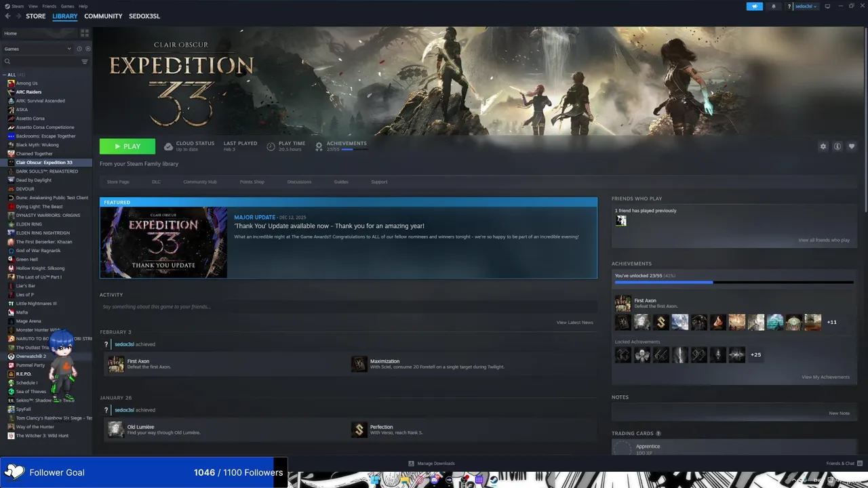Screen dimensions: 868x488
Task: Click the Windows Start button
Action: click(x=374, y=480)
